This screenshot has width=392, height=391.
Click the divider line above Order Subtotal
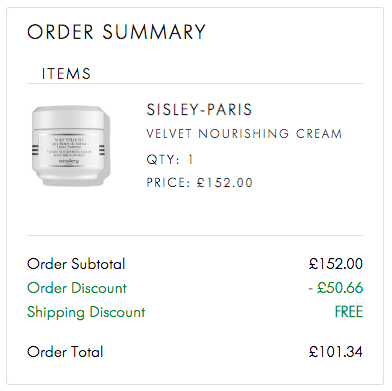point(195,235)
